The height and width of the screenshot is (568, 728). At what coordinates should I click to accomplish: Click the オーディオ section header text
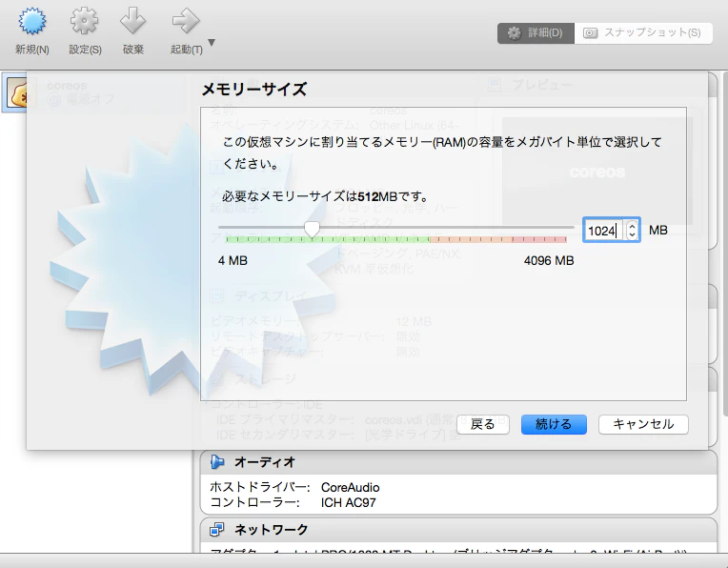[265, 462]
